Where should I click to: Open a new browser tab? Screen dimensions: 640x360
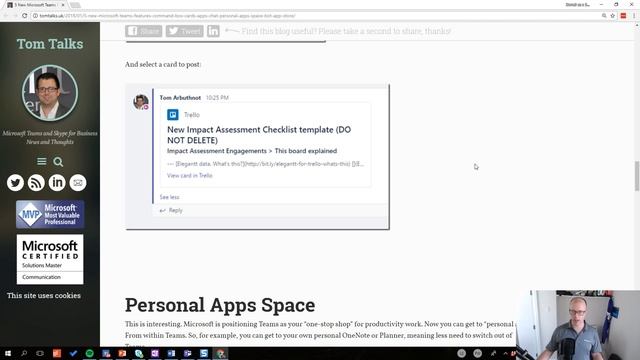click(75, 5)
